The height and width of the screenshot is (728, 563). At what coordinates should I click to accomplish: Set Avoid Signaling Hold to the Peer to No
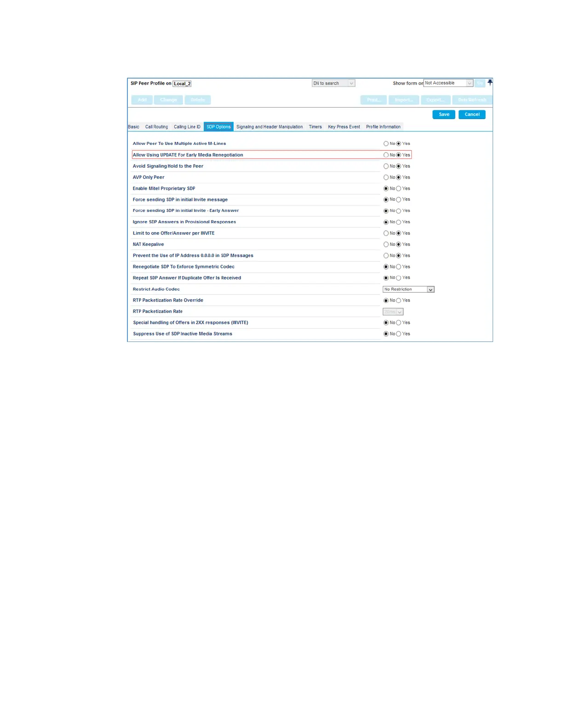coord(386,166)
